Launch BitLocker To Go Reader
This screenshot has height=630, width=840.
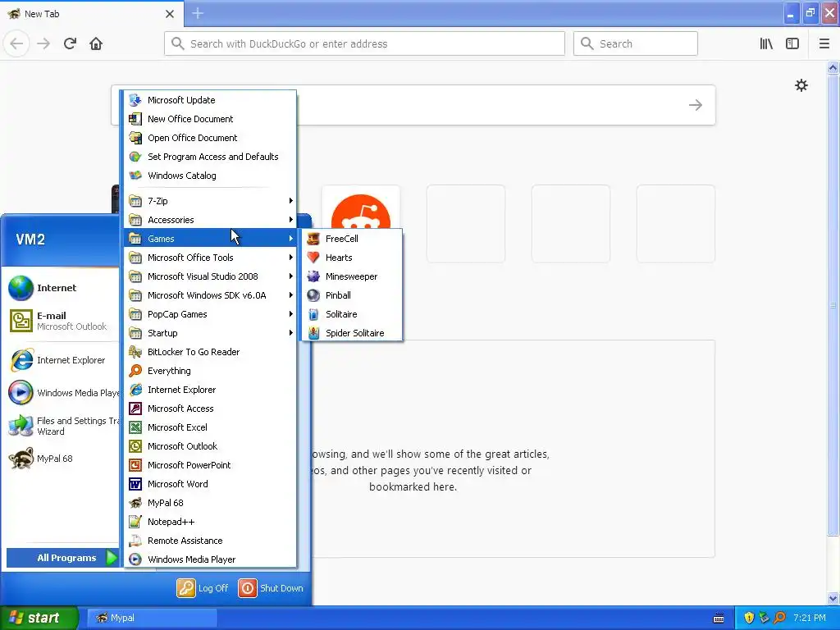[210, 352]
